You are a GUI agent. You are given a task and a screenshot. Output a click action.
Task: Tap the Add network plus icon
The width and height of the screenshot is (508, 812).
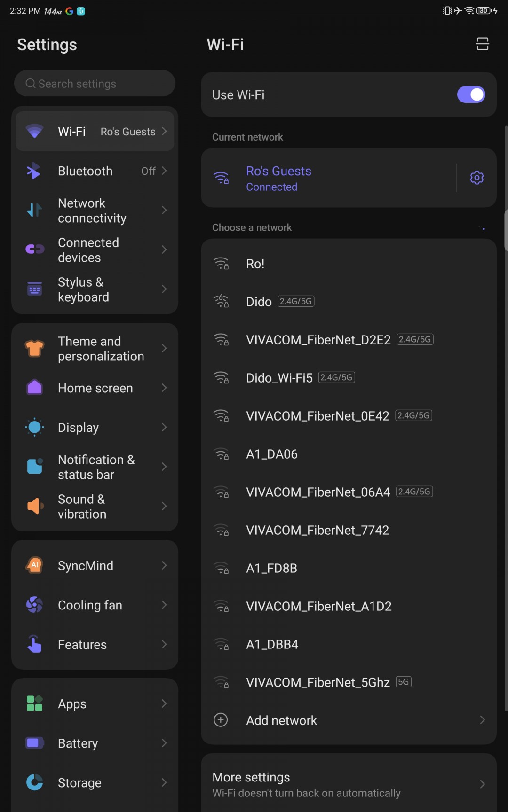(221, 720)
